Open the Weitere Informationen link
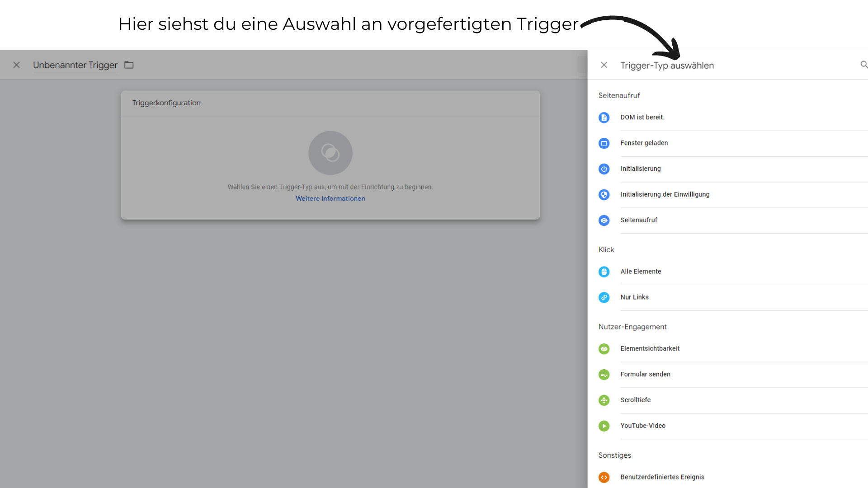This screenshot has width=868, height=488. click(330, 199)
